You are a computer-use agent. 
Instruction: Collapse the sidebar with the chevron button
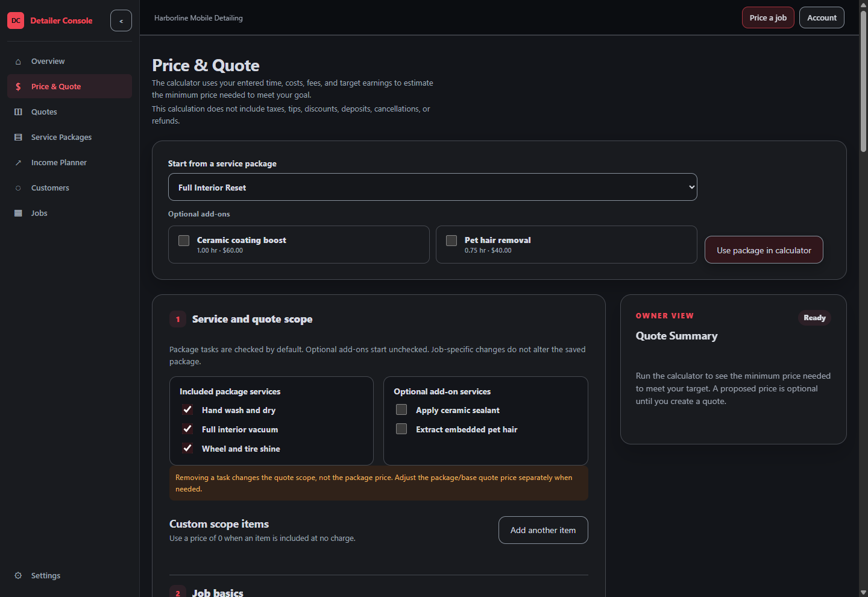pos(121,21)
